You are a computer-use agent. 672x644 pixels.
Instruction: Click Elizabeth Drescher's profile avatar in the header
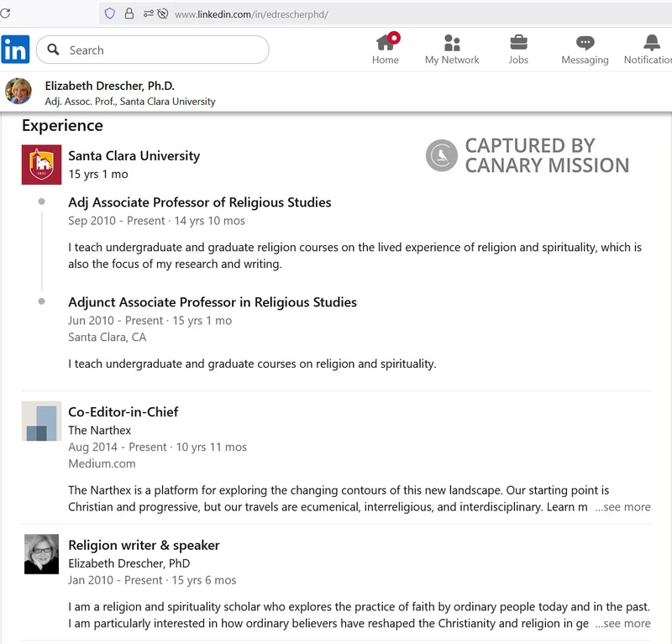coord(18,92)
